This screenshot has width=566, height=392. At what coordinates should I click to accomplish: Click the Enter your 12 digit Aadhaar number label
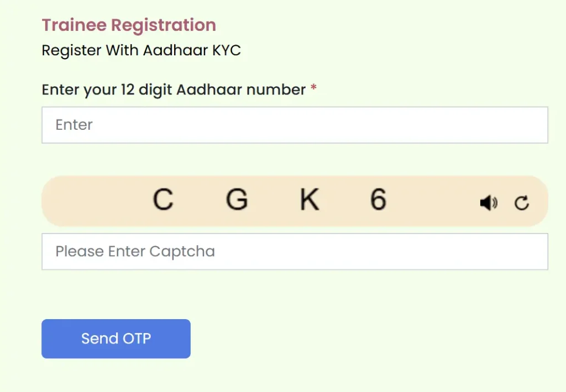pos(174,89)
